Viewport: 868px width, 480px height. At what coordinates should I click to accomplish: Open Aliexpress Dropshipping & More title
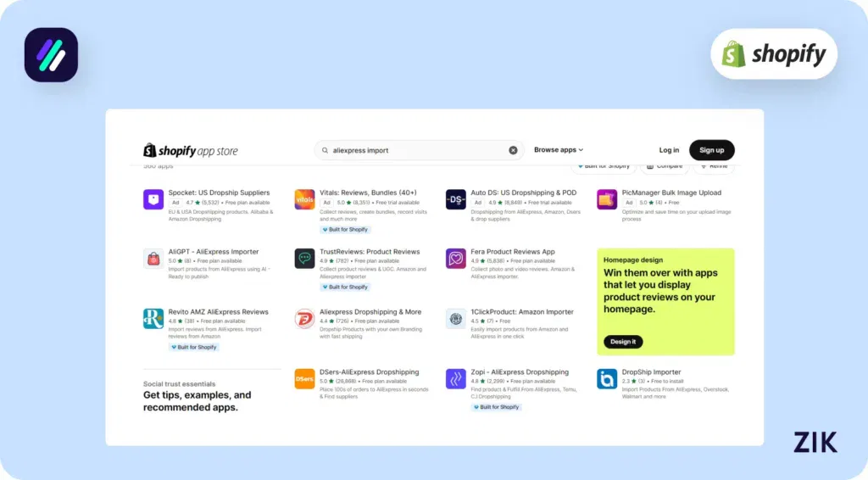coord(370,312)
